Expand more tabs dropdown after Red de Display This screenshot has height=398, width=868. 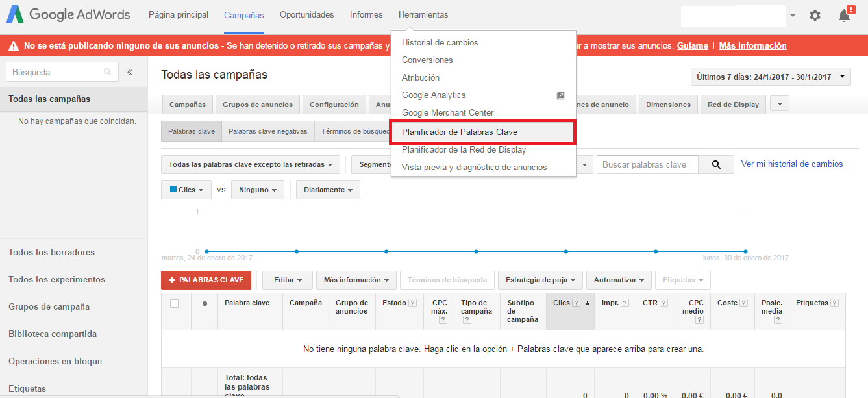click(x=780, y=104)
